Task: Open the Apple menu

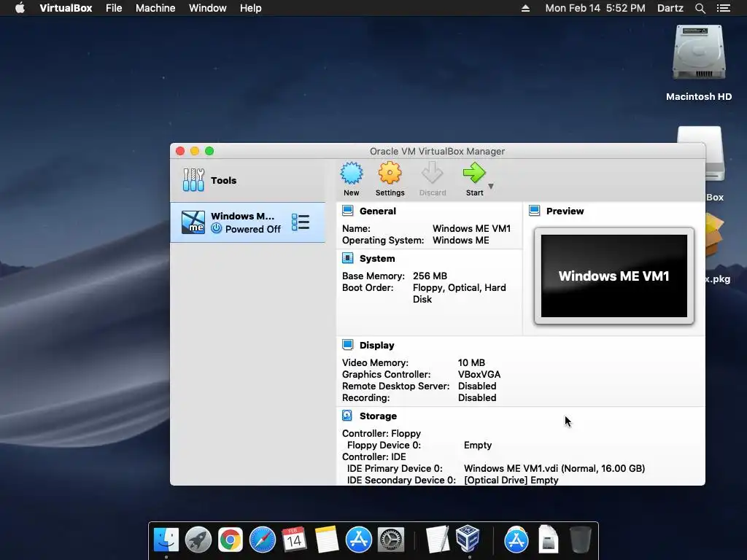Action: 20,8
